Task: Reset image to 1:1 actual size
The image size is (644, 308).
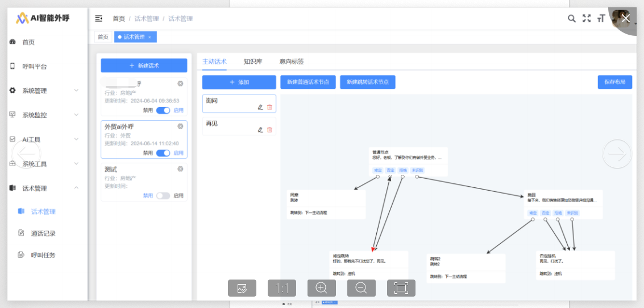Action: point(282,288)
